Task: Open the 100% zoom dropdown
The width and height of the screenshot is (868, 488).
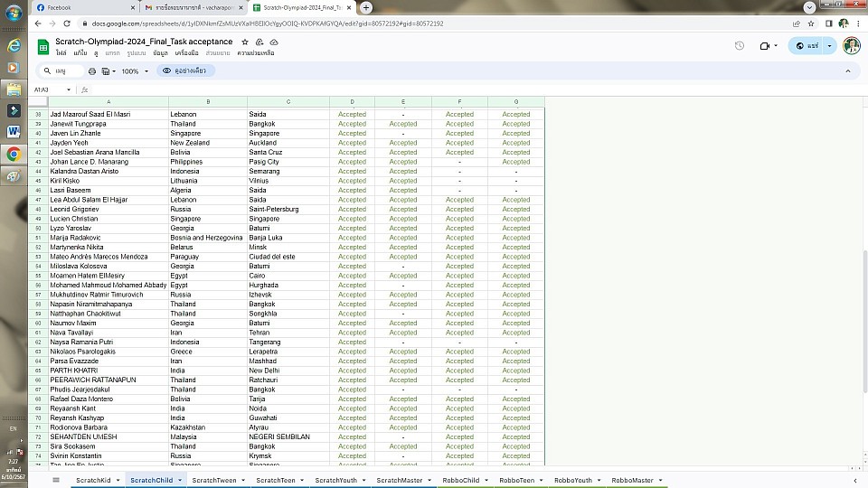Action: click(134, 70)
